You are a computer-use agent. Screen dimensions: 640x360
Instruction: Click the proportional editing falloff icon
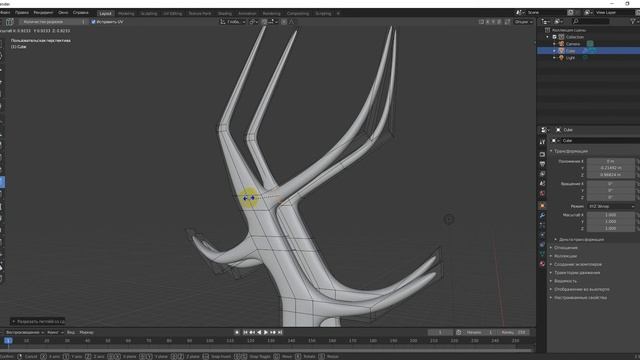point(291,22)
